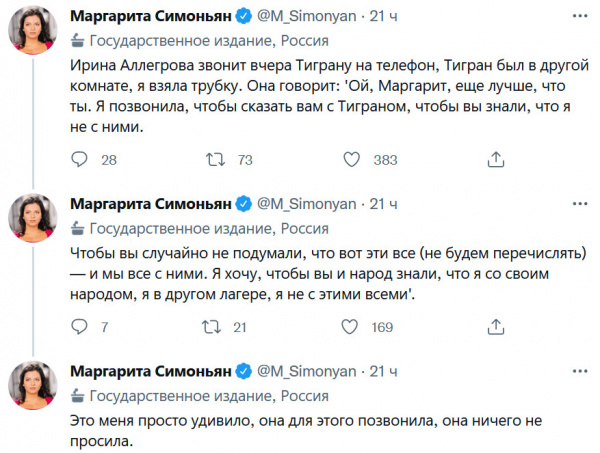Click the third tweet's profile avatar
This screenshot has width=600, height=453.
[x=38, y=393]
